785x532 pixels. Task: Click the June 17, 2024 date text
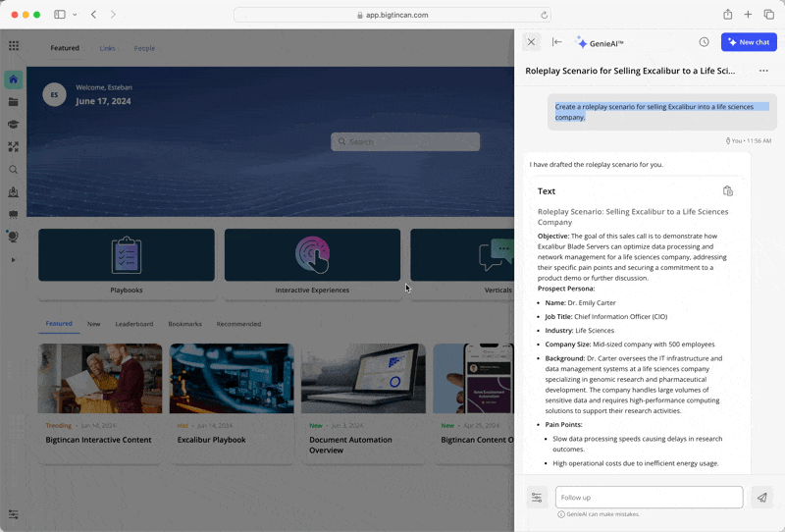[103, 101]
